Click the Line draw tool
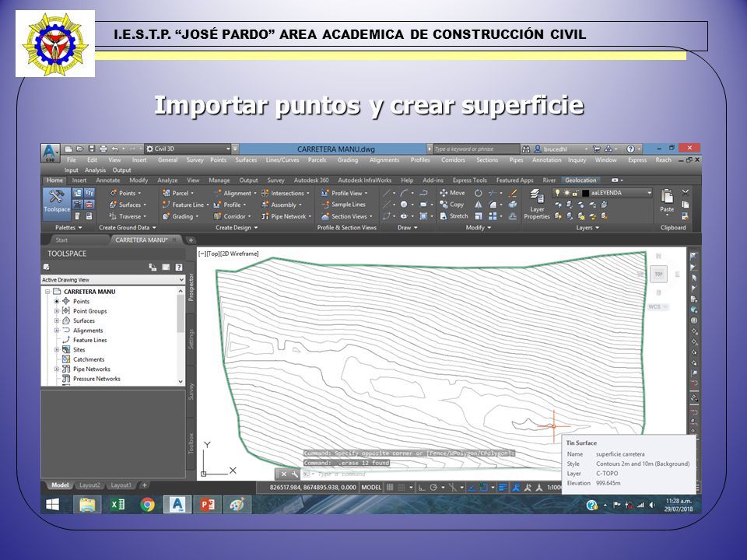This screenshot has height=560, width=747. [x=387, y=193]
